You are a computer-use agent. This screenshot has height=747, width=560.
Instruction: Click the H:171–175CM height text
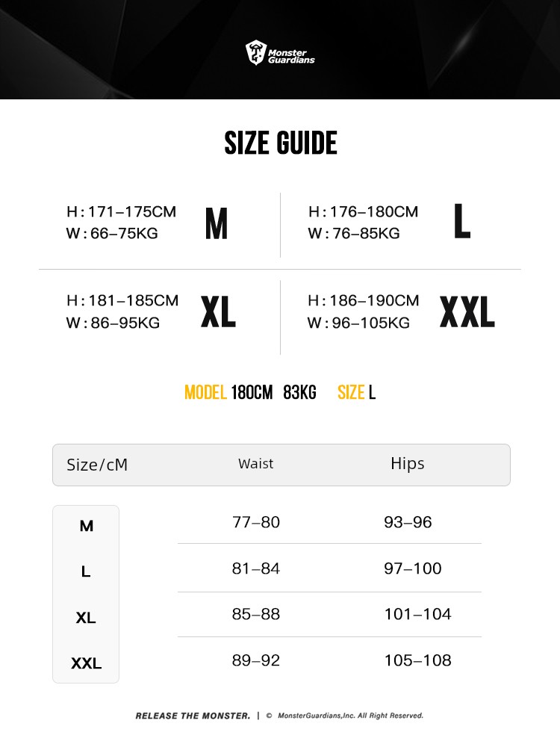pos(121,211)
